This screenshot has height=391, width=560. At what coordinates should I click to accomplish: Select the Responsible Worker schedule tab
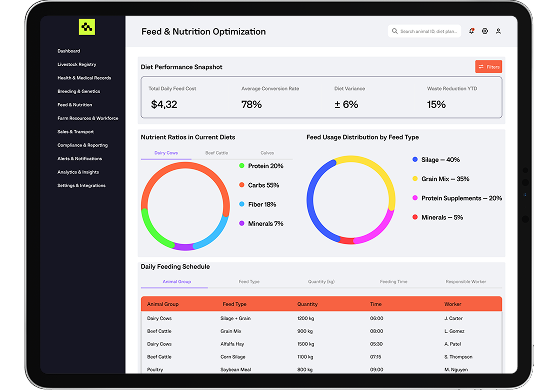click(466, 281)
